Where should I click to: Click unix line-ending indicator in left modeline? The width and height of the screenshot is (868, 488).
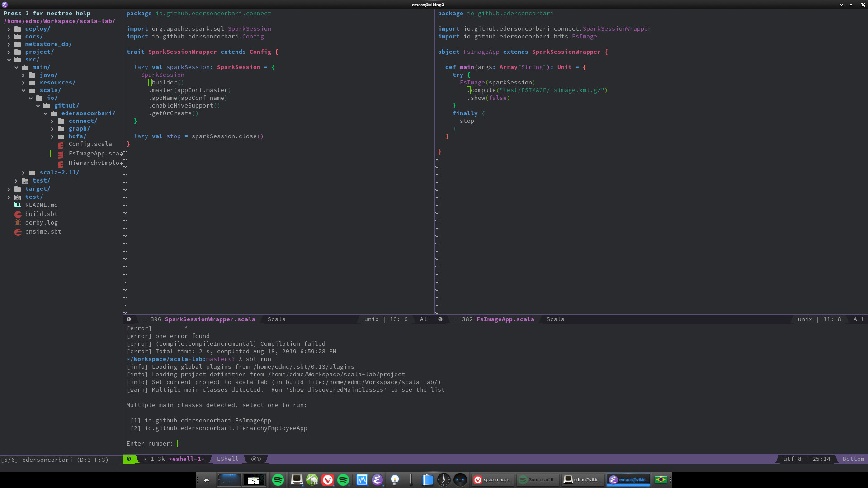[371, 319]
